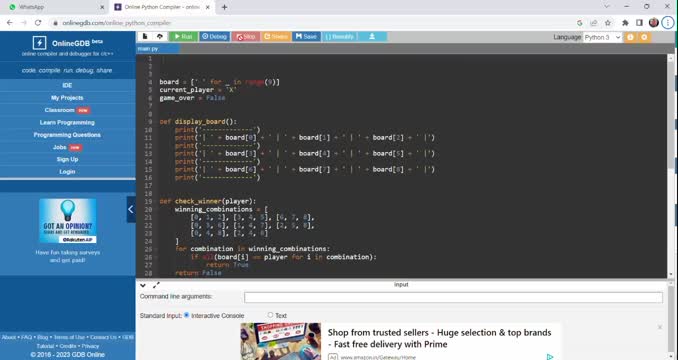This screenshot has height=360, width=678.
Task: Click the command line arguments field
Action: (453, 297)
